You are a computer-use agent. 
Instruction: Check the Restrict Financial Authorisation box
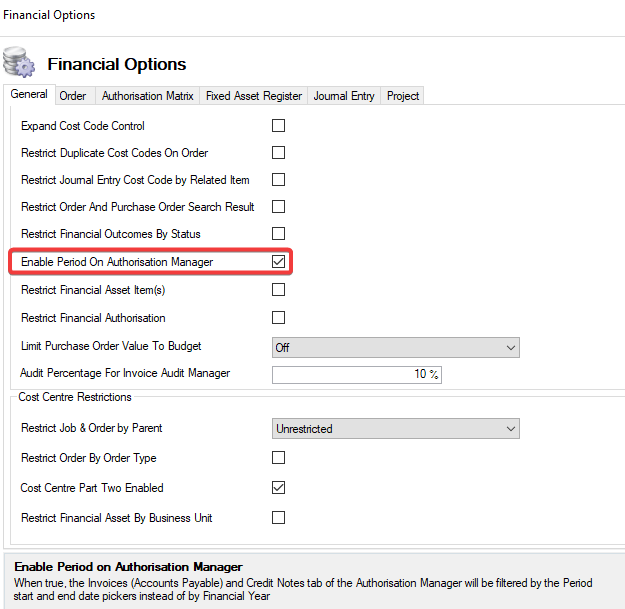click(279, 318)
